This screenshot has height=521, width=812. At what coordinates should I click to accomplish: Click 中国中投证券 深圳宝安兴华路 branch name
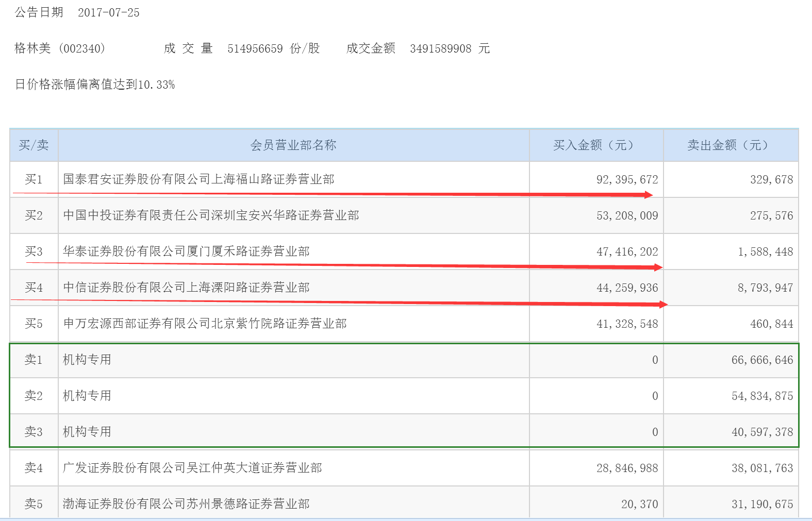[211, 215]
